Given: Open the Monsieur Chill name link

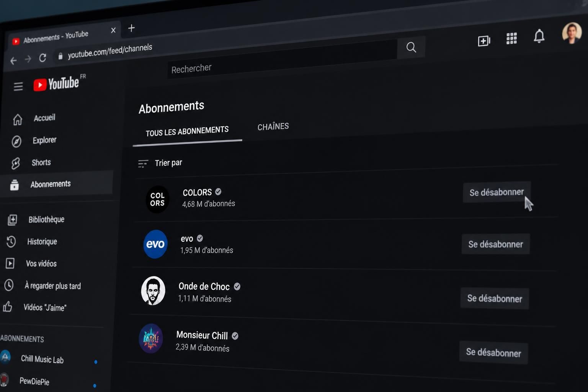Looking at the screenshot, I should click(x=202, y=335).
